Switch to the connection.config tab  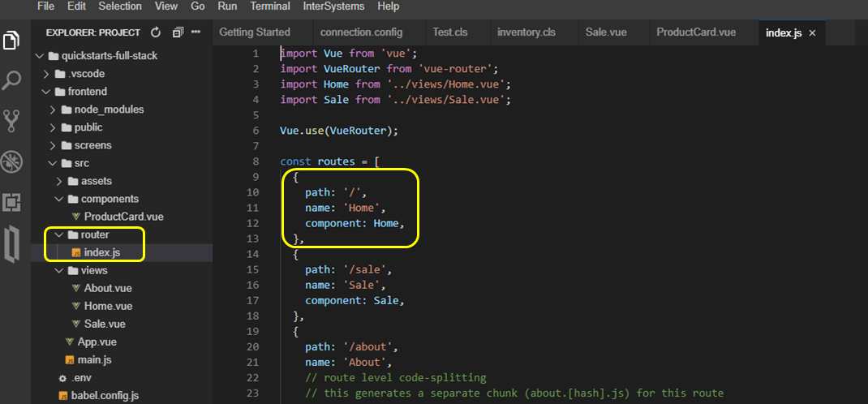pyautogui.click(x=361, y=32)
